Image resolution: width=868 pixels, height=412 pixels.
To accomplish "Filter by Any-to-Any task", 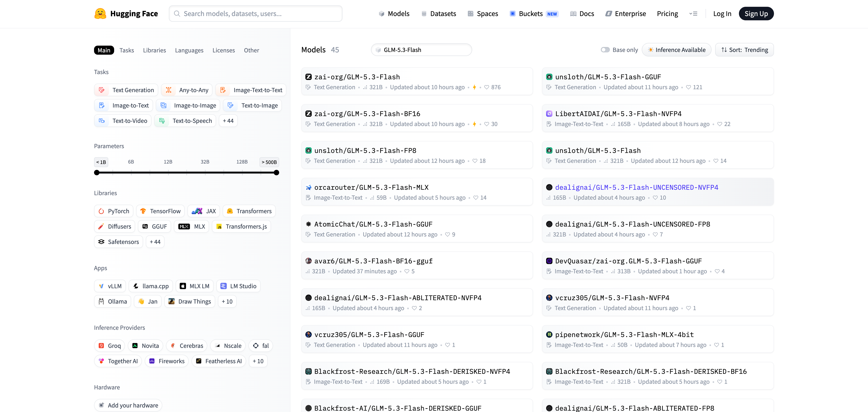I will (187, 90).
